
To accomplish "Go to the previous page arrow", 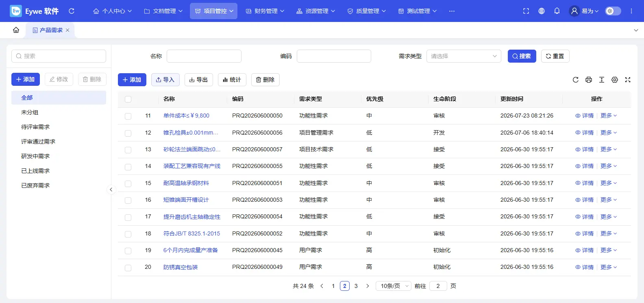I will click(x=322, y=286).
